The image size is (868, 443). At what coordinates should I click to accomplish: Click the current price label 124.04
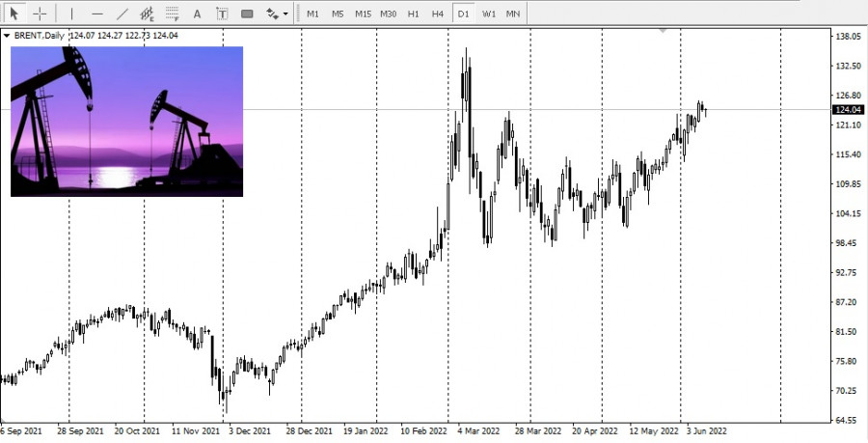(x=848, y=110)
